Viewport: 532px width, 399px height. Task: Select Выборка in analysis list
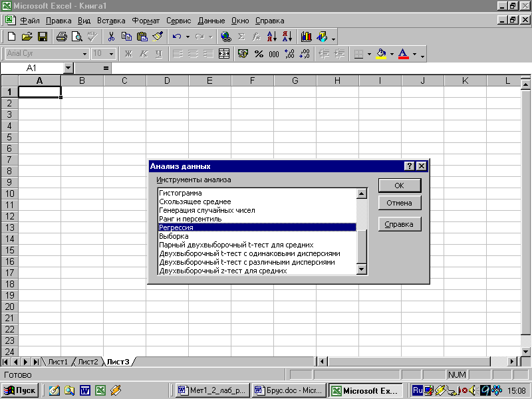pyautogui.click(x=257, y=236)
